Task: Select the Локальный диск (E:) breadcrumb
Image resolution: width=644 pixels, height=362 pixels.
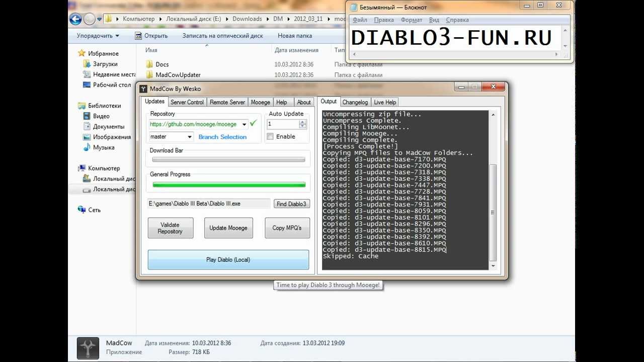Action: [193, 19]
